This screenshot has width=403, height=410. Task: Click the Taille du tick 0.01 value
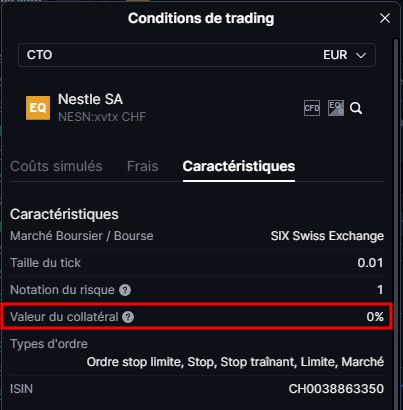[370, 263]
